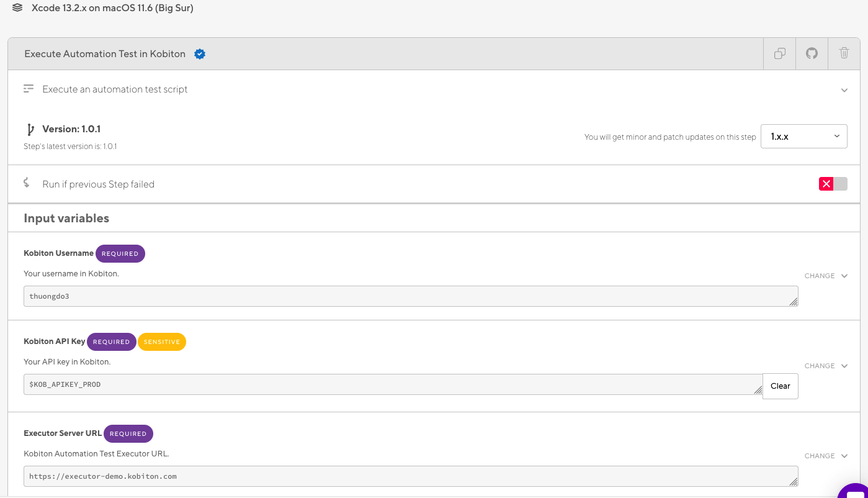Click the Run if previous Step failed icon
868x498 pixels.
pos(27,183)
